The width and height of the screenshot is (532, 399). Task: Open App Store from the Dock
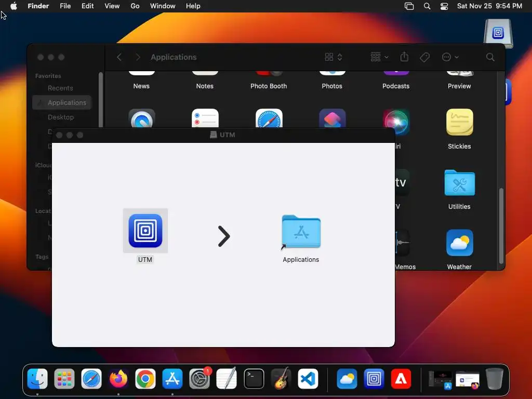[172, 379]
